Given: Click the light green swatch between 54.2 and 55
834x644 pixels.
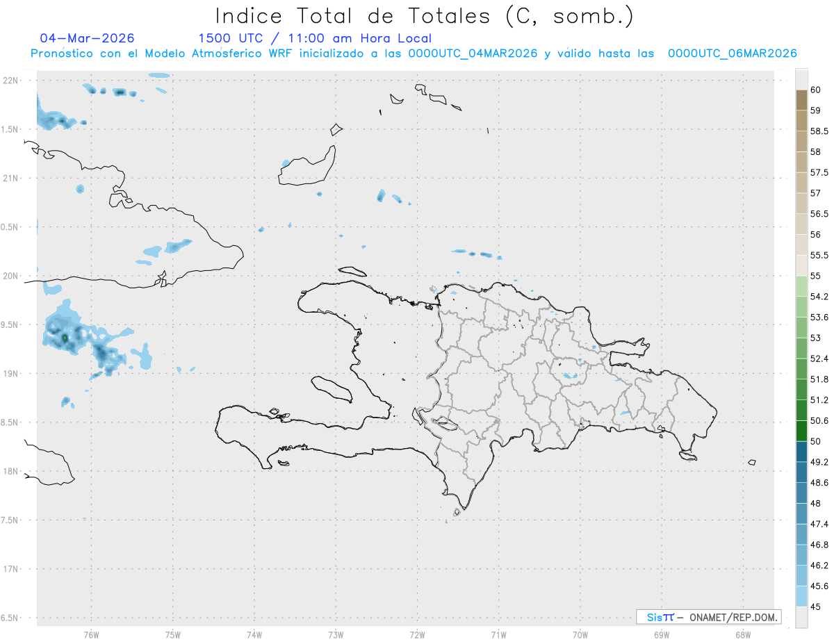Looking at the screenshot, I should pyautogui.click(x=801, y=286).
